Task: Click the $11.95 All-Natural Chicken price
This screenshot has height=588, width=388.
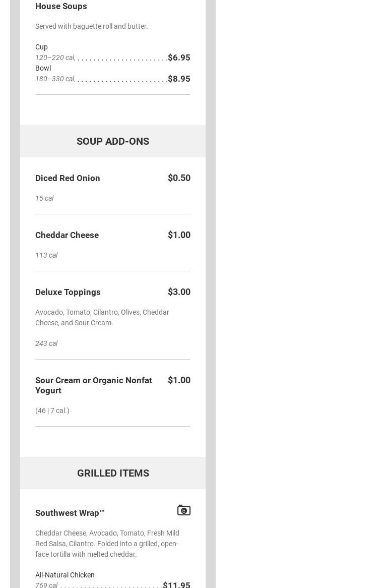Action: coord(176,584)
